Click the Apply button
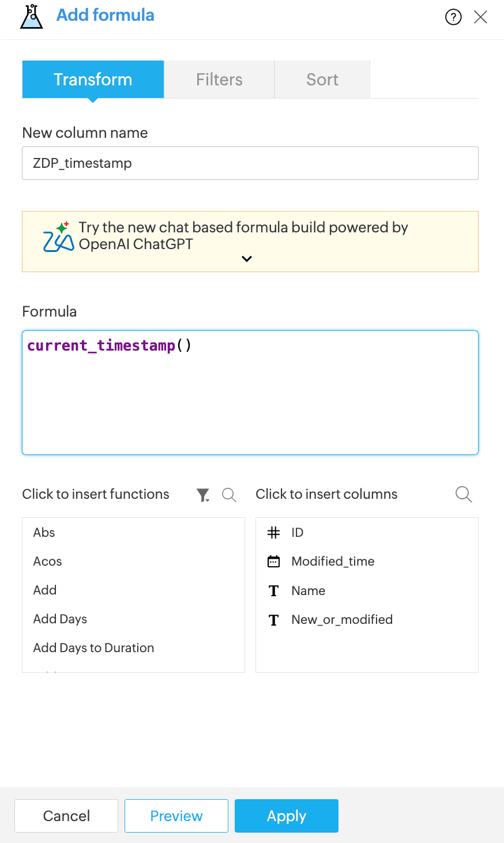 pos(287,816)
